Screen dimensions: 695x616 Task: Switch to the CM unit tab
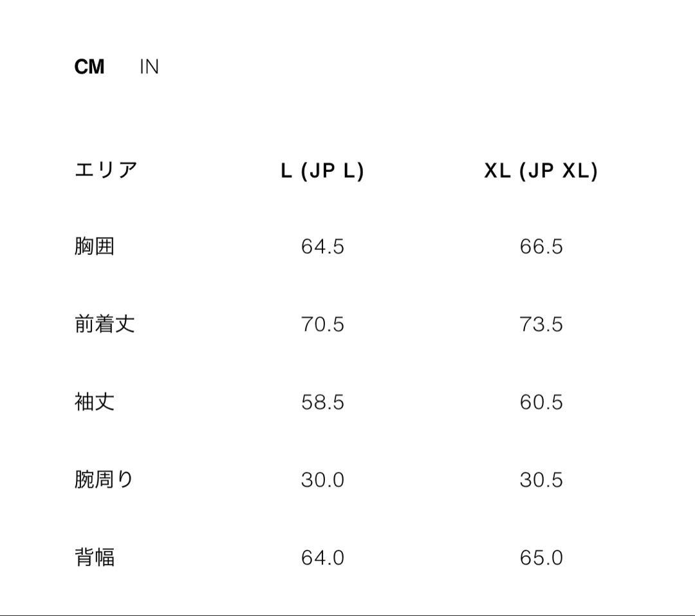[x=89, y=67]
